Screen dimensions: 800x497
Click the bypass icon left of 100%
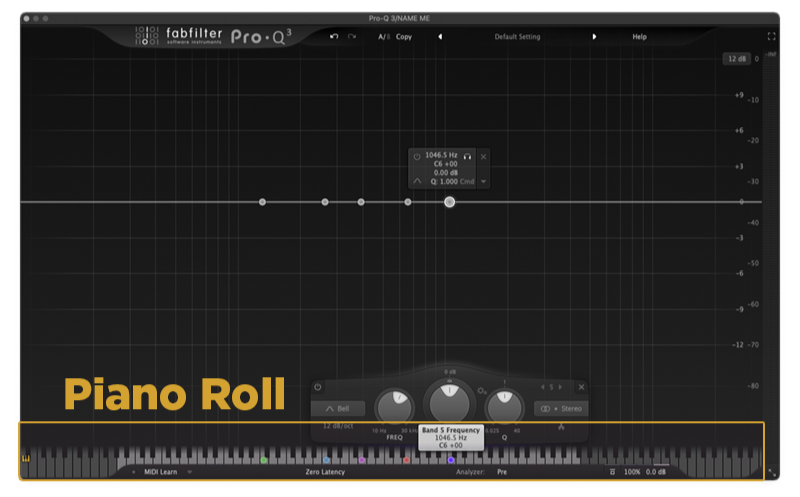point(612,472)
